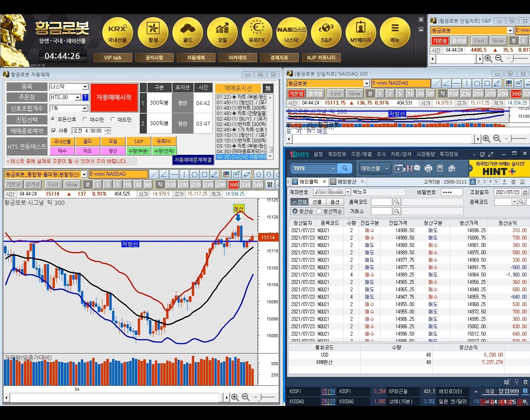Open MY페이지 gold button
The height and width of the screenshot is (420, 530).
coord(361,33)
